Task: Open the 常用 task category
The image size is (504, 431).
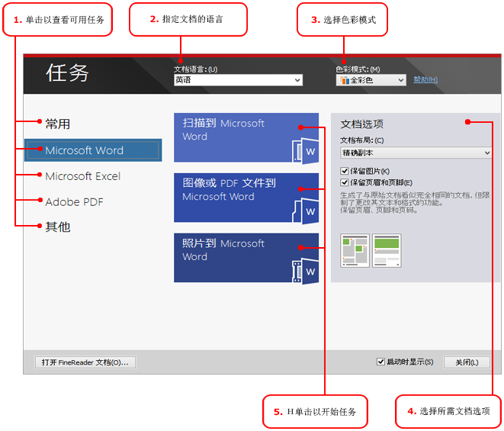Action: tap(57, 124)
